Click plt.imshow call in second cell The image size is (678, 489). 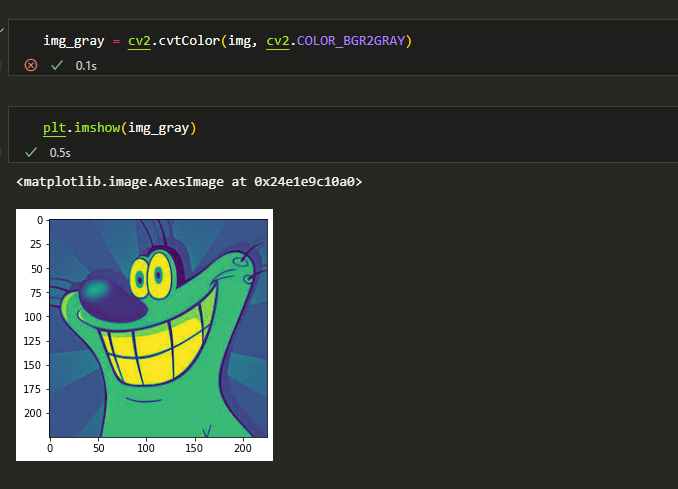[82, 128]
